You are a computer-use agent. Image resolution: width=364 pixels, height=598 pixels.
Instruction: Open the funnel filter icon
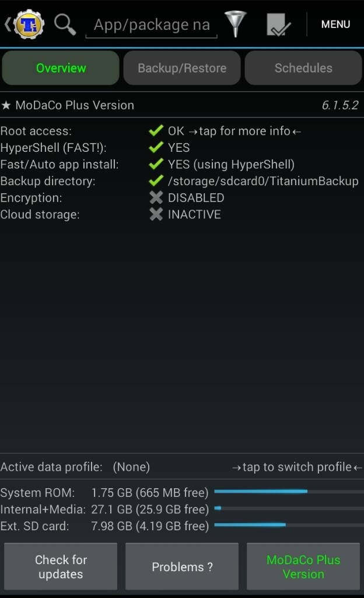pyautogui.click(x=236, y=25)
